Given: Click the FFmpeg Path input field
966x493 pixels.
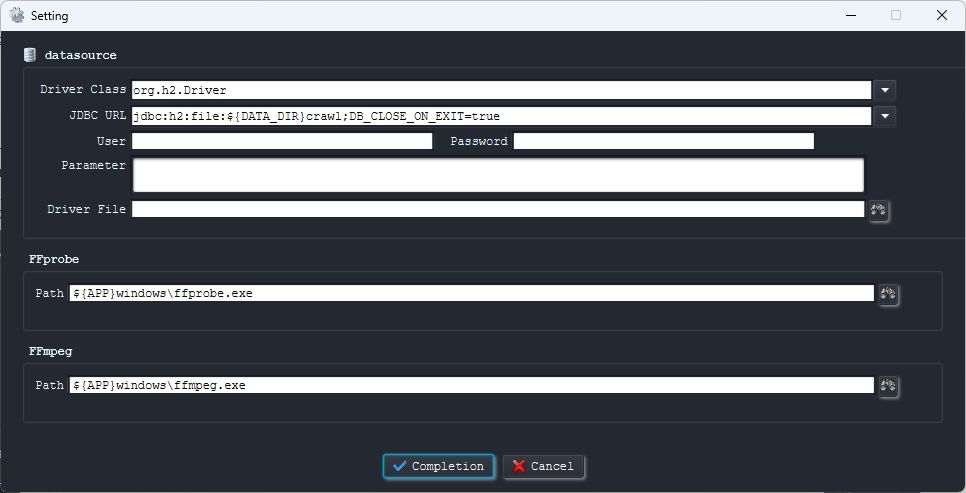Looking at the screenshot, I should point(471,385).
